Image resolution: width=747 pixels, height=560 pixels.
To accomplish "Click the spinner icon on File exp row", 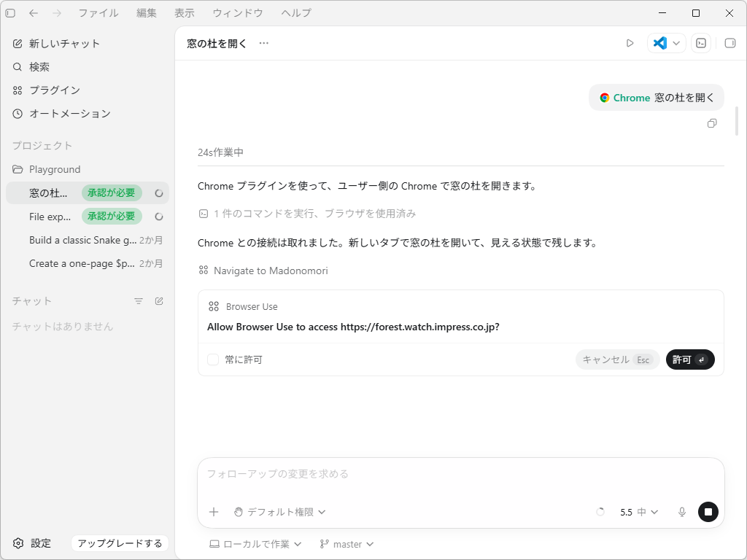I will tap(159, 217).
